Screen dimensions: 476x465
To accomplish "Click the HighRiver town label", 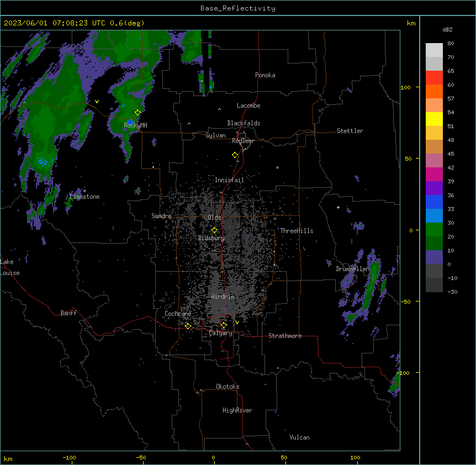I will click(237, 410).
